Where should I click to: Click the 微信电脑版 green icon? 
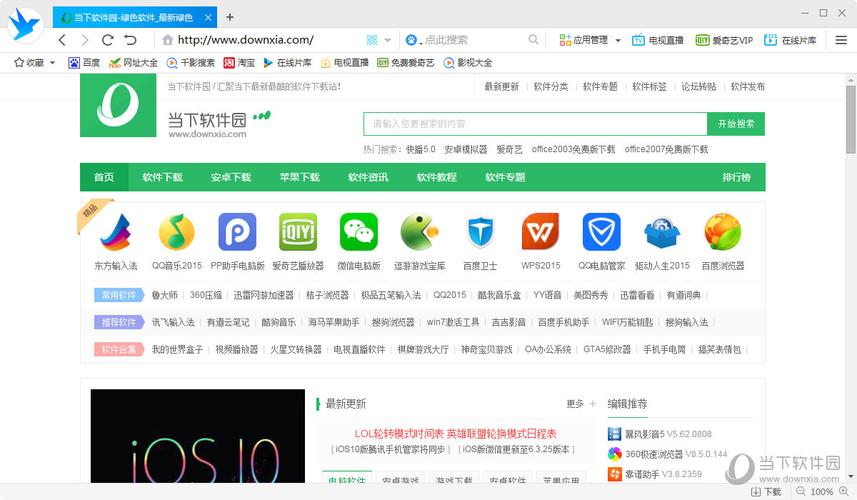[x=359, y=233]
